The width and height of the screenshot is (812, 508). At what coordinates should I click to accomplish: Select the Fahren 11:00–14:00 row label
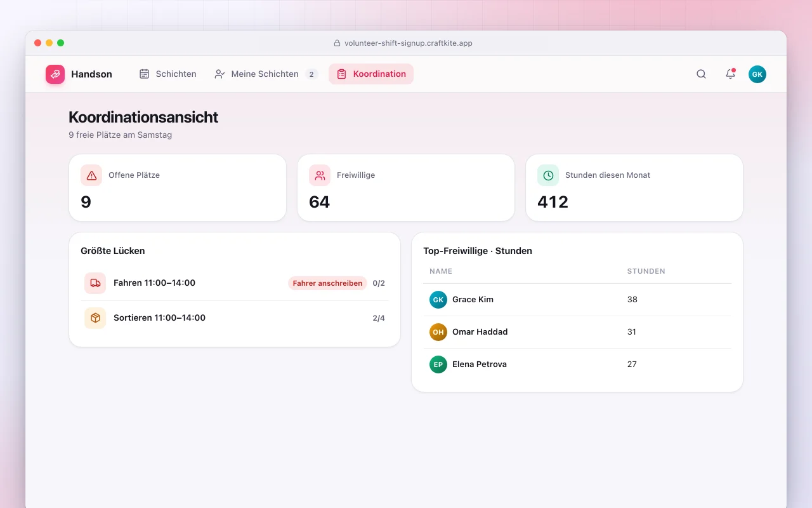tap(154, 283)
